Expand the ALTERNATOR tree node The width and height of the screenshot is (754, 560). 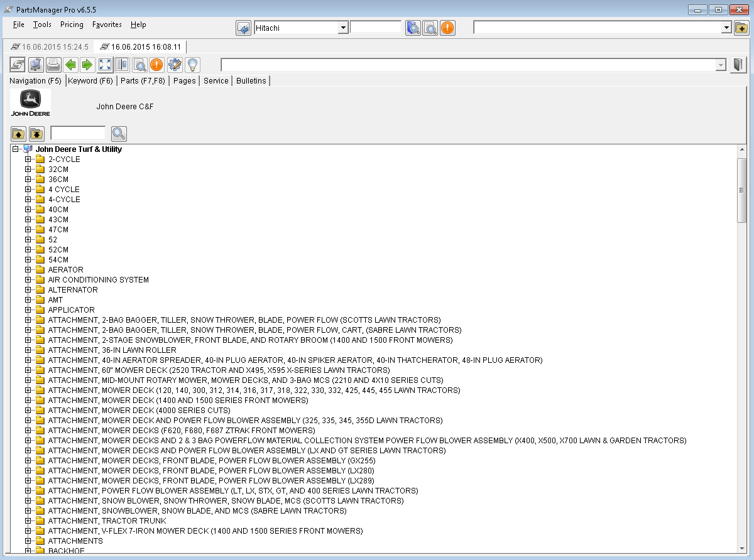pyautogui.click(x=28, y=290)
